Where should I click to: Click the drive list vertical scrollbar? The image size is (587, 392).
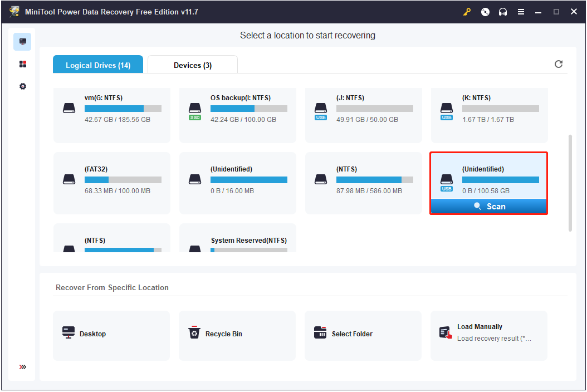570,183
